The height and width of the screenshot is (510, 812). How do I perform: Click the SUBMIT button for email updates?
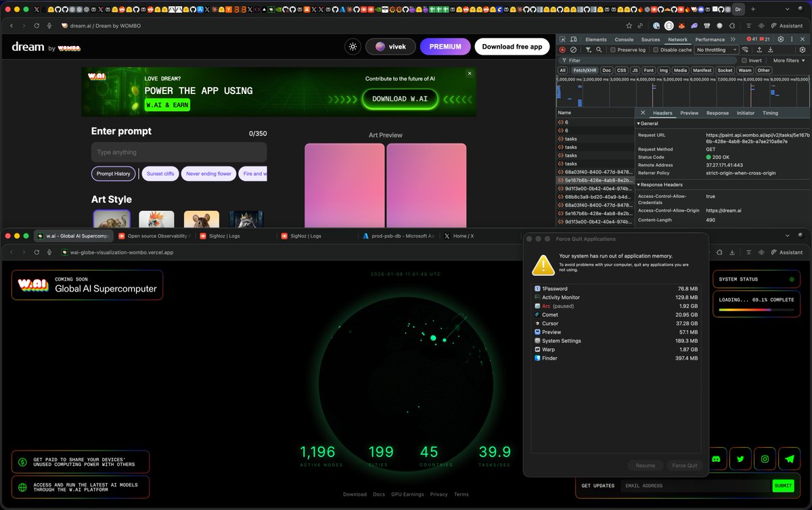click(x=783, y=486)
